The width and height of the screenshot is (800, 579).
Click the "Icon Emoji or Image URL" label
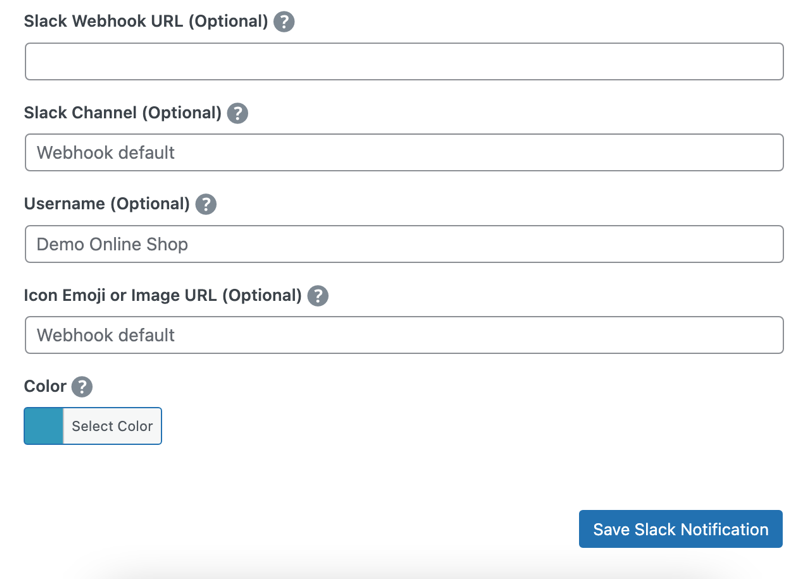(162, 296)
